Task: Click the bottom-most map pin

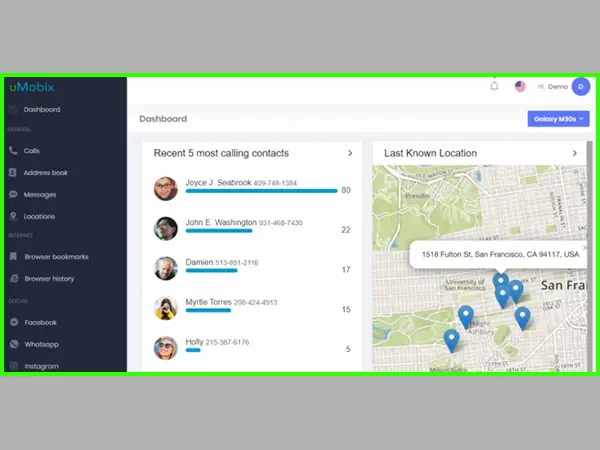Action: [452, 341]
